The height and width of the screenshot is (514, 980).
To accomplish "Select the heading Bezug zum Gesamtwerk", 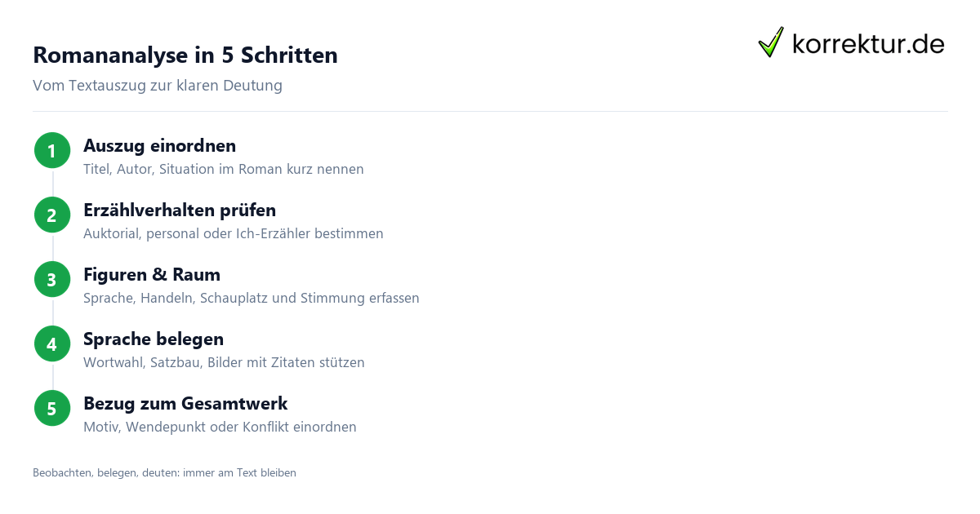I will pyautogui.click(x=185, y=404).
